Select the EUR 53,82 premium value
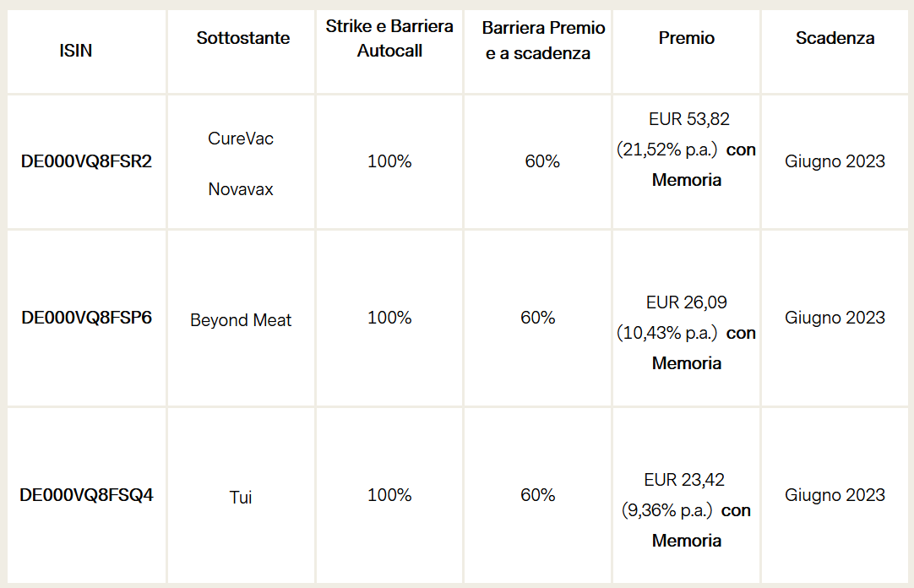This screenshot has width=914, height=588. pyautogui.click(x=689, y=119)
